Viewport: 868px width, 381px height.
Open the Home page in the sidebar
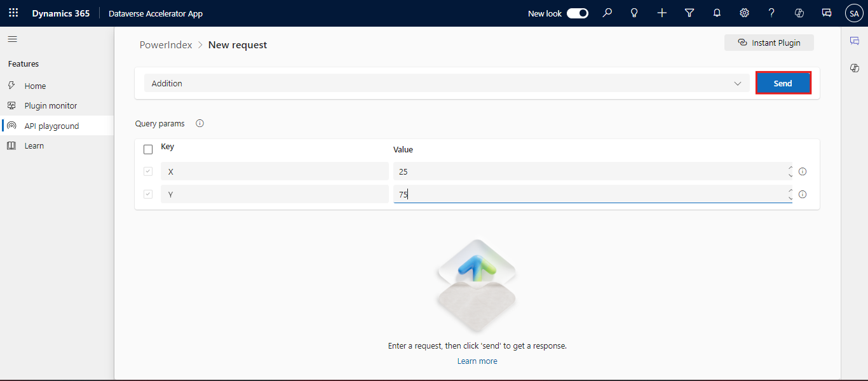(x=36, y=85)
